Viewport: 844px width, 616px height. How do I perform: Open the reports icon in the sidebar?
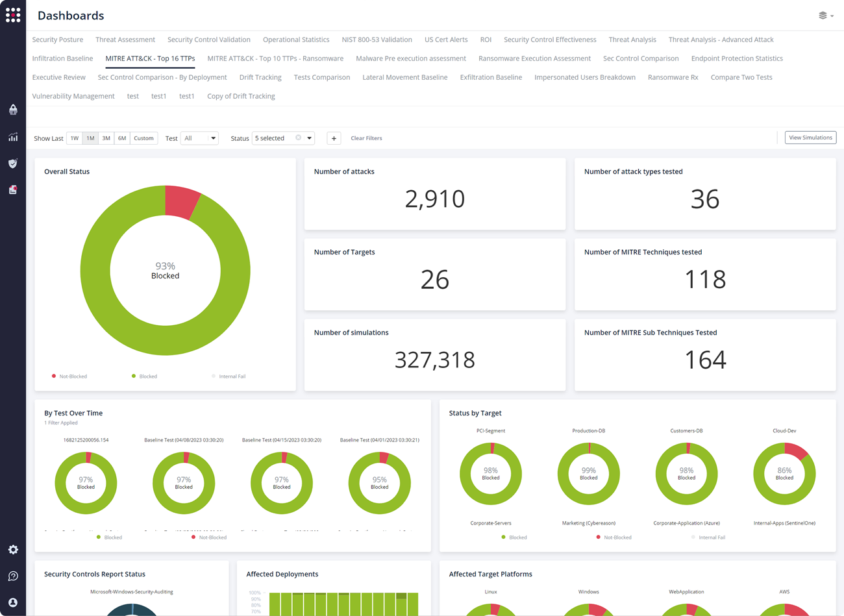click(13, 190)
